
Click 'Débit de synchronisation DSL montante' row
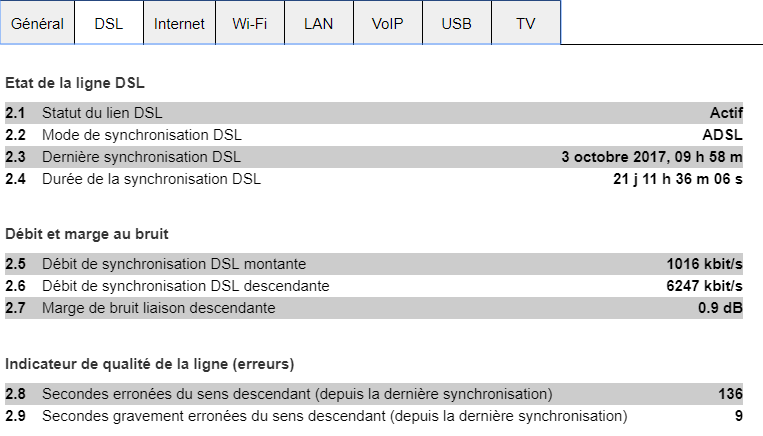pyautogui.click(x=374, y=264)
